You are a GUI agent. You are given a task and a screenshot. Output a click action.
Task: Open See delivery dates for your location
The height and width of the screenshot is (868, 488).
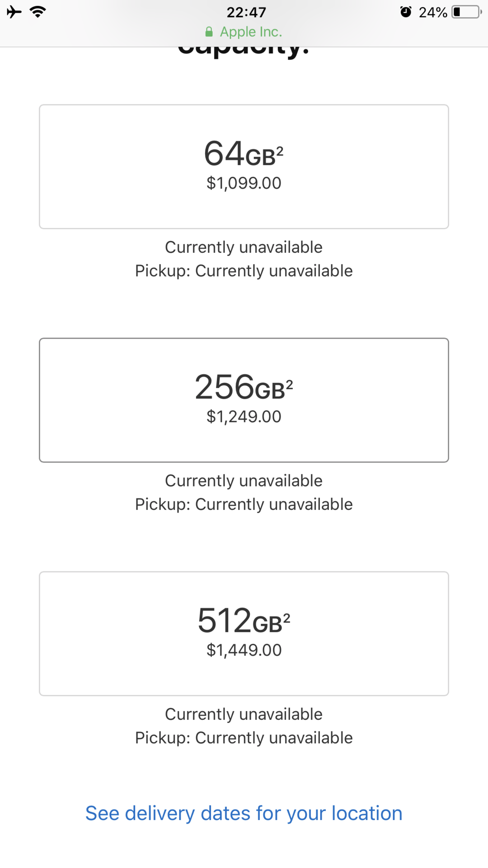point(244,813)
